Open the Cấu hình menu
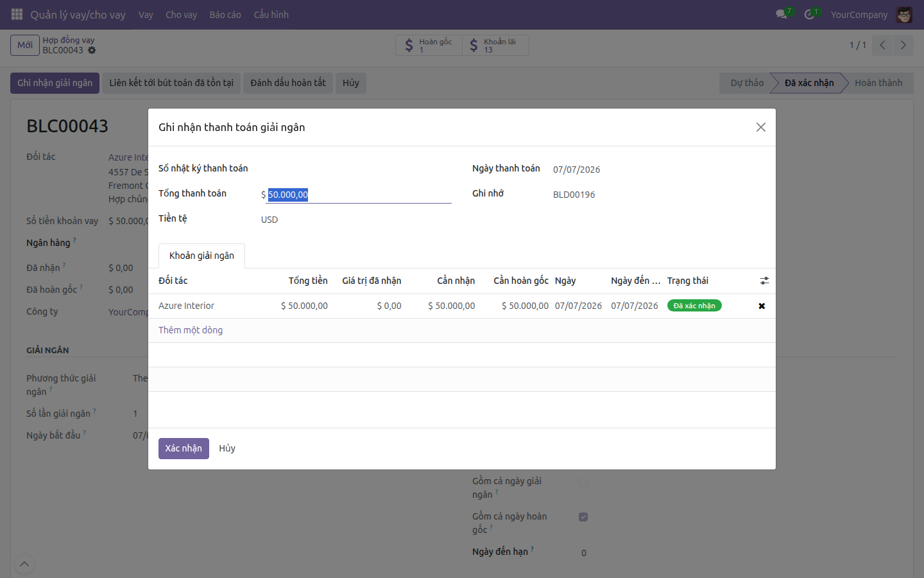 (x=271, y=14)
